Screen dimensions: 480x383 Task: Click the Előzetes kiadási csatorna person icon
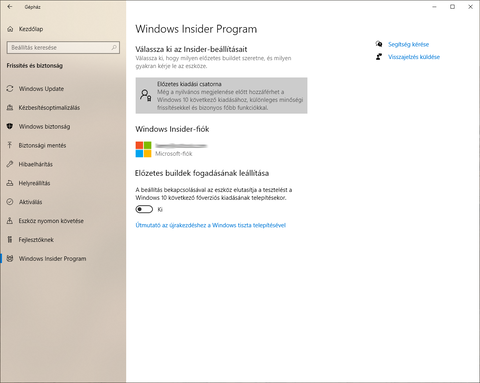coord(146,95)
